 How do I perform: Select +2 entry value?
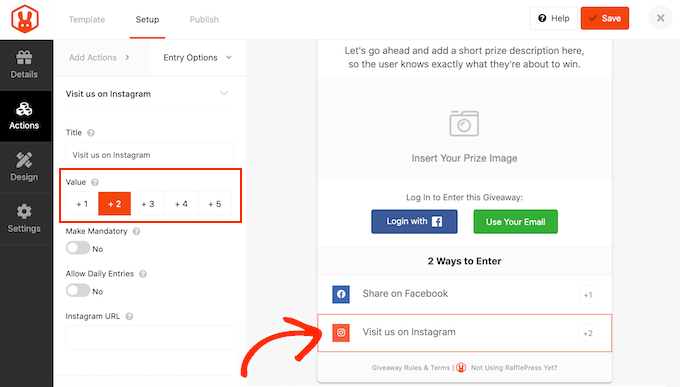point(114,204)
